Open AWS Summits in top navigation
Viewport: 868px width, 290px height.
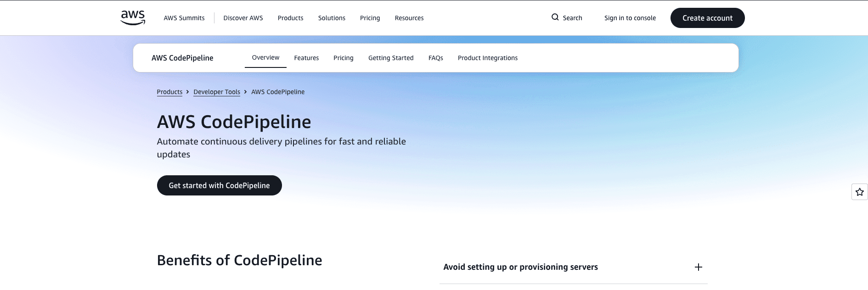coord(184,18)
